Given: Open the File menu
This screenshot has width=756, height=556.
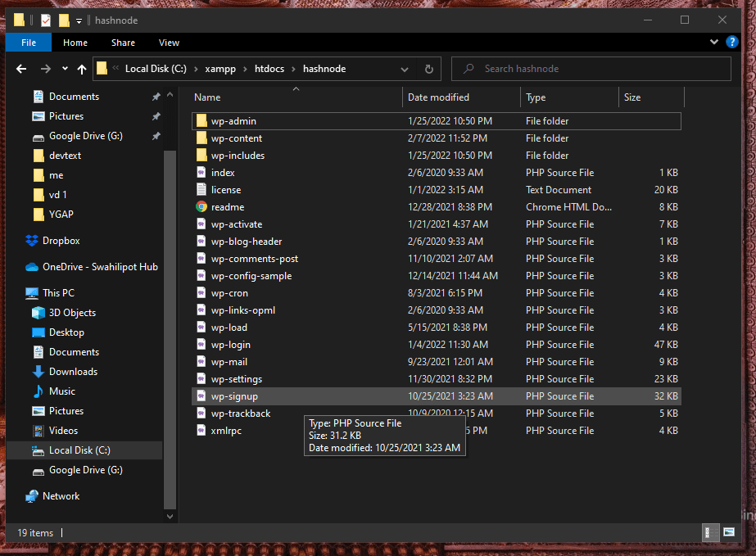Looking at the screenshot, I should point(29,43).
